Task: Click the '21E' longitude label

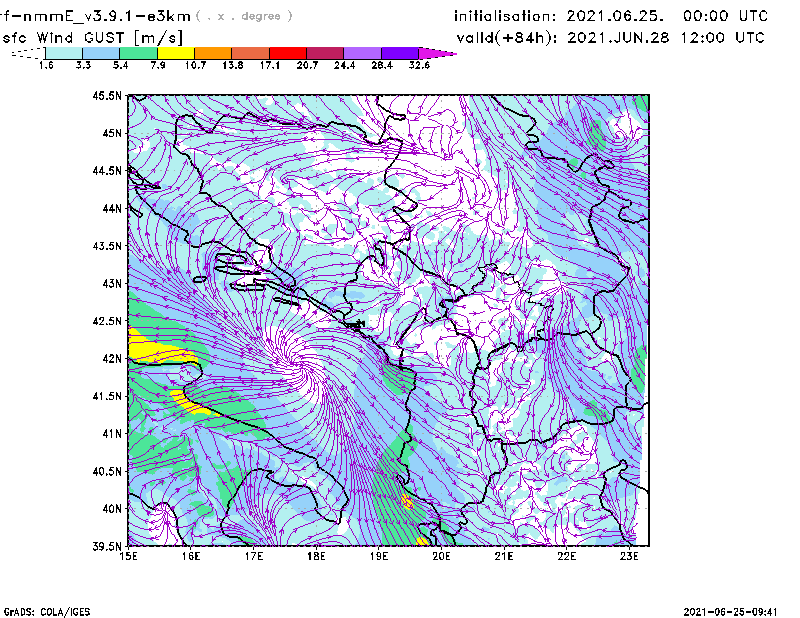Action: pyautogui.click(x=504, y=556)
